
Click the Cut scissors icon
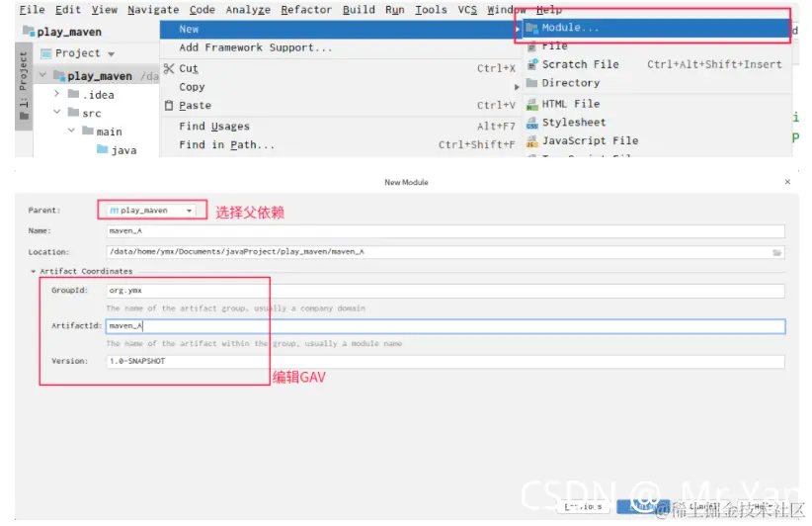[x=169, y=68]
